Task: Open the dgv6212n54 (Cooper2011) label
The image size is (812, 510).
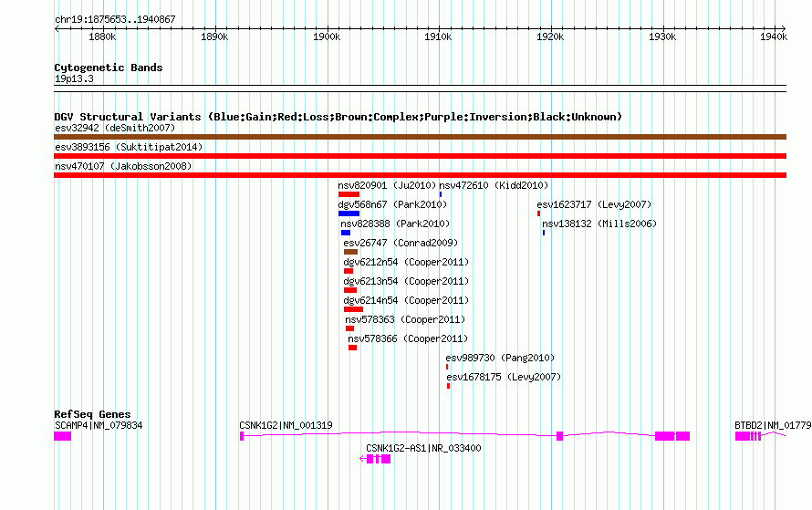Action: pos(406,262)
